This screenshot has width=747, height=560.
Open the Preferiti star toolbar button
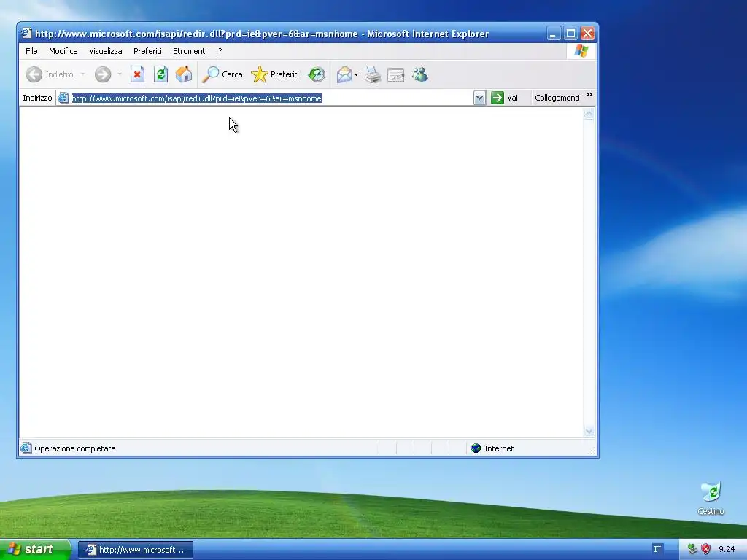[x=275, y=74]
